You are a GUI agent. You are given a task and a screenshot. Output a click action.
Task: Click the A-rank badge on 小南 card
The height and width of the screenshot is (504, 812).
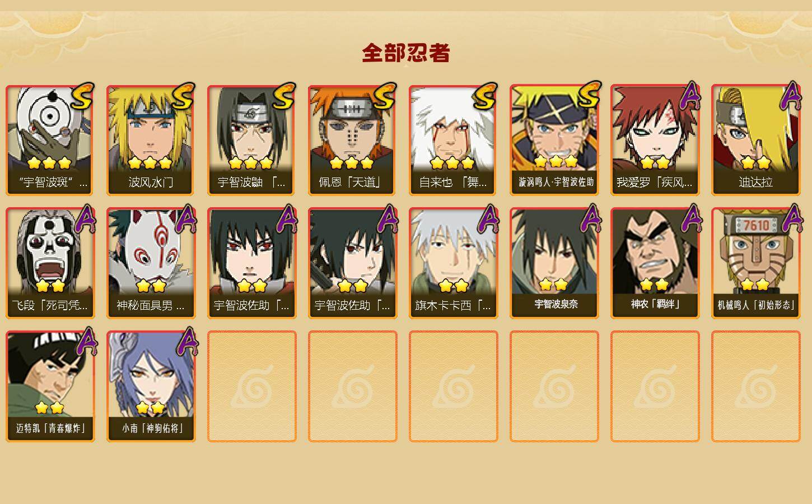[187, 342]
